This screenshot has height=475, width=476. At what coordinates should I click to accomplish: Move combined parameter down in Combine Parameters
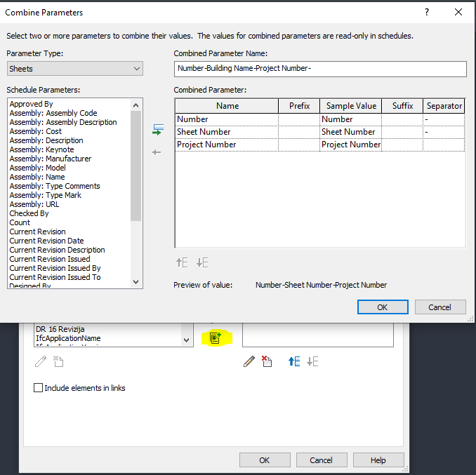202,262
